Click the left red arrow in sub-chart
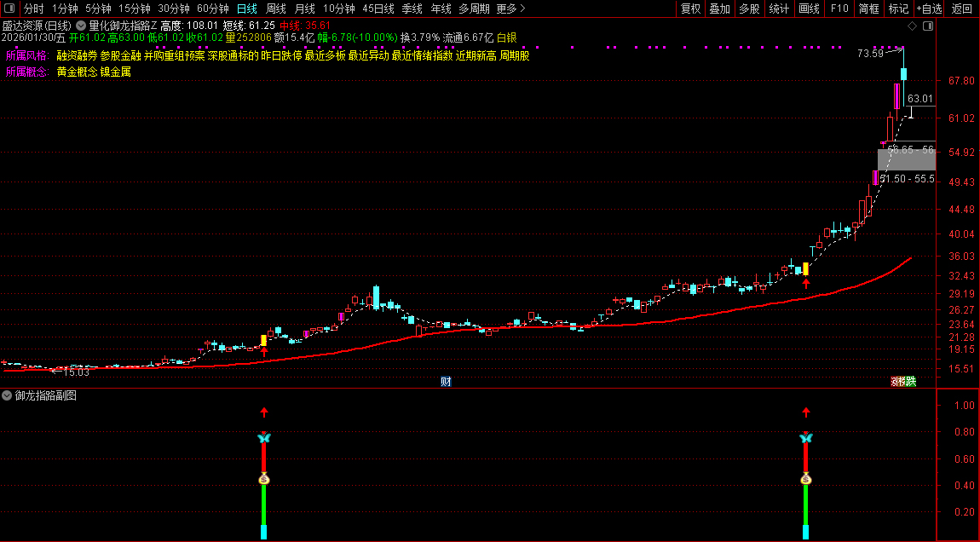980x542 pixels. [264, 412]
